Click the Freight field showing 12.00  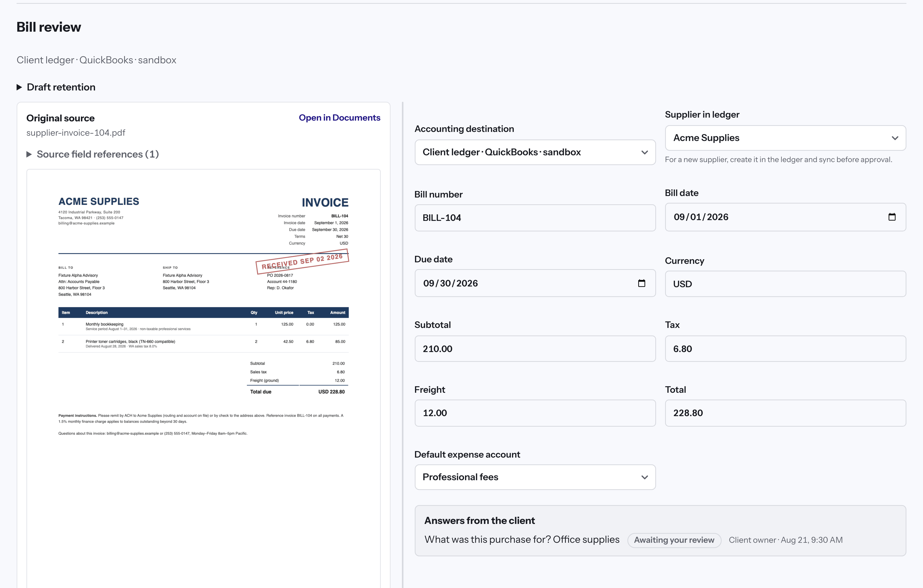[535, 413]
